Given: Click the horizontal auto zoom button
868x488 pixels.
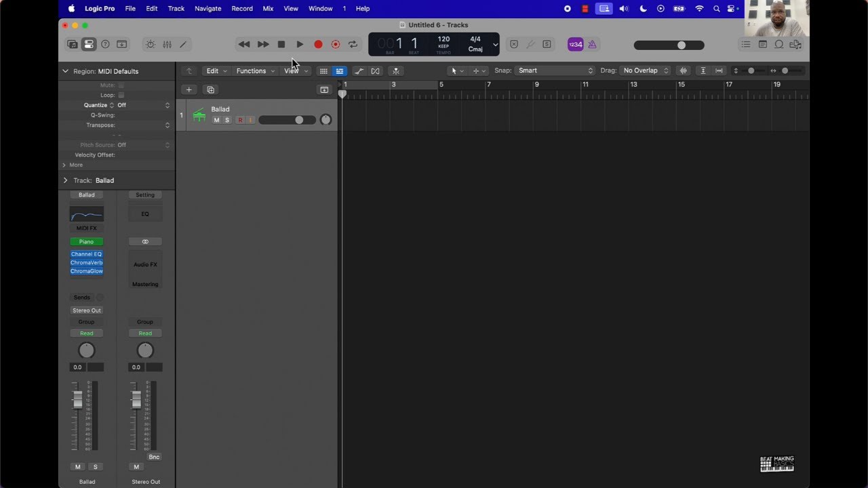Looking at the screenshot, I should 719,71.
